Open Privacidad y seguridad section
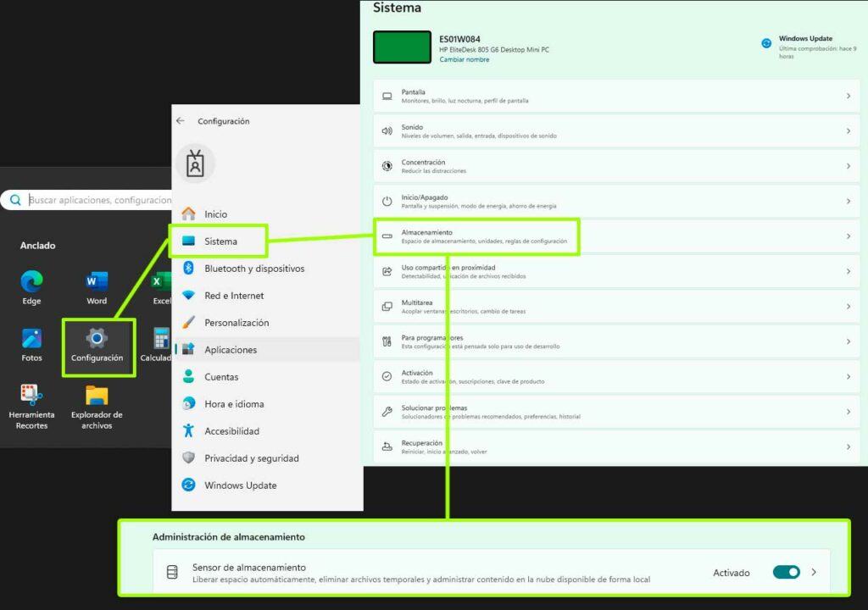868x610 pixels. pyautogui.click(x=251, y=458)
